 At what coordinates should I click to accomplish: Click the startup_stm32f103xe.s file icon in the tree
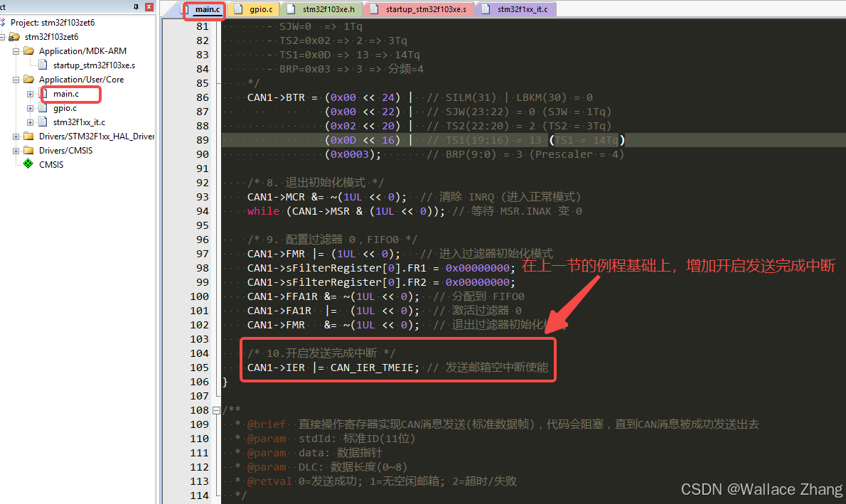click(x=43, y=65)
